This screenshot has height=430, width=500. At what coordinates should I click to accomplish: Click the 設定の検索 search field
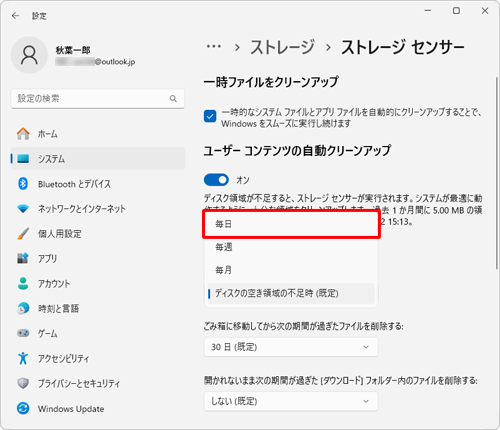(x=97, y=99)
